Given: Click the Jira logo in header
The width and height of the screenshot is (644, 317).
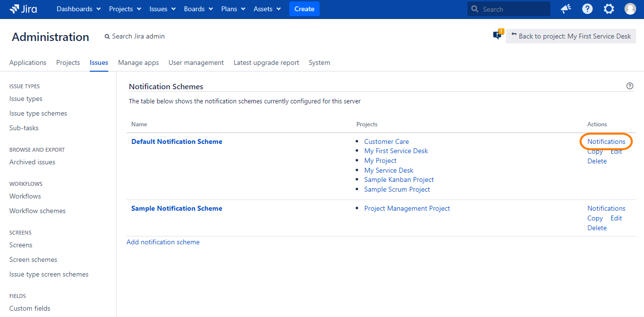Looking at the screenshot, I should 23,9.
